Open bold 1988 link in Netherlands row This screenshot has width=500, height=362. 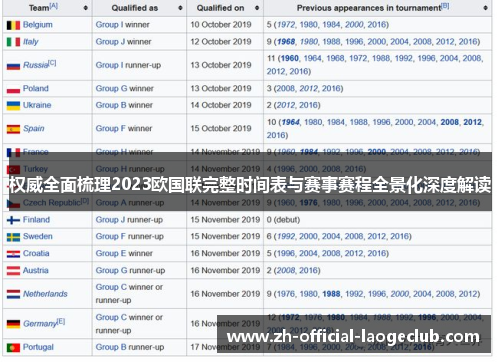331,294
